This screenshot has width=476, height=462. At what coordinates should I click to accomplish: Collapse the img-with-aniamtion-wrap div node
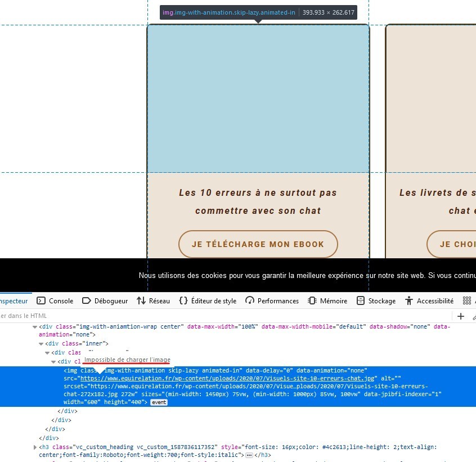pyautogui.click(x=35, y=327)
